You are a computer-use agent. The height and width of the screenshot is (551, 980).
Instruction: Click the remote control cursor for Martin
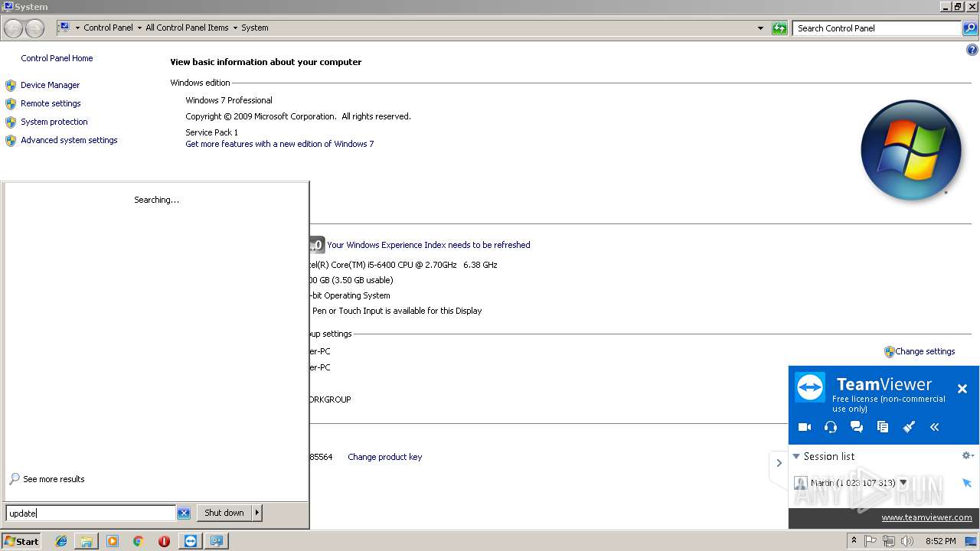pos(967,483)
